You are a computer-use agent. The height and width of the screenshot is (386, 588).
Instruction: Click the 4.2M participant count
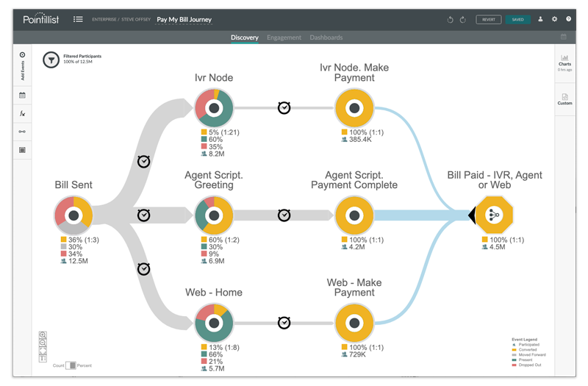click(x=357, y=247)
